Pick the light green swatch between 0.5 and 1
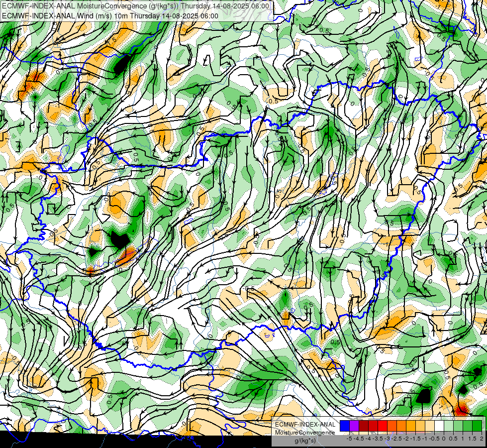 click(x=458, y=426)
